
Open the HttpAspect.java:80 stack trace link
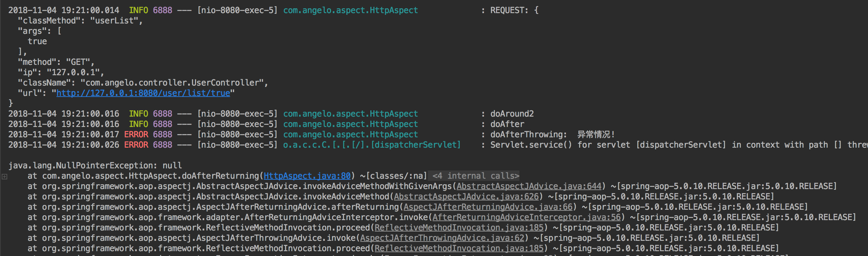307,176
